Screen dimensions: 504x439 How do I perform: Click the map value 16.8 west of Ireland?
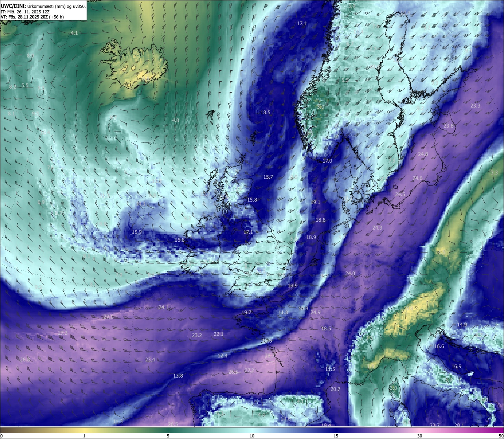click(180, 240)
